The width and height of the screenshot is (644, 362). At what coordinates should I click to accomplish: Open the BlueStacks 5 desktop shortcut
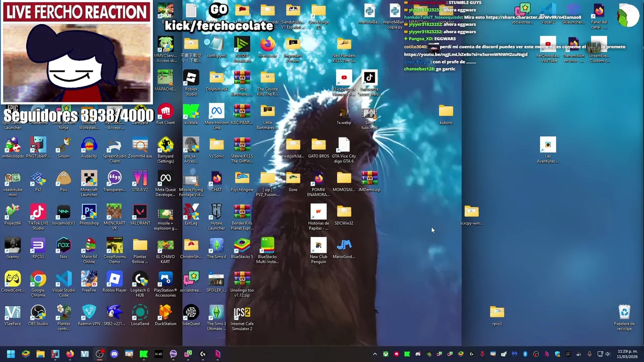[x=242, y=248]
